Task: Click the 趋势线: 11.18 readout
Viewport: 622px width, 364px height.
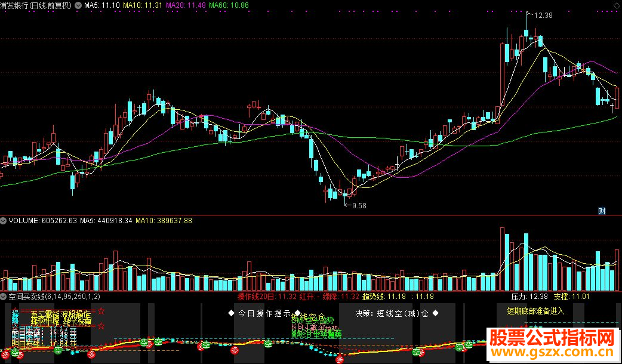Action: click(384, 296)
